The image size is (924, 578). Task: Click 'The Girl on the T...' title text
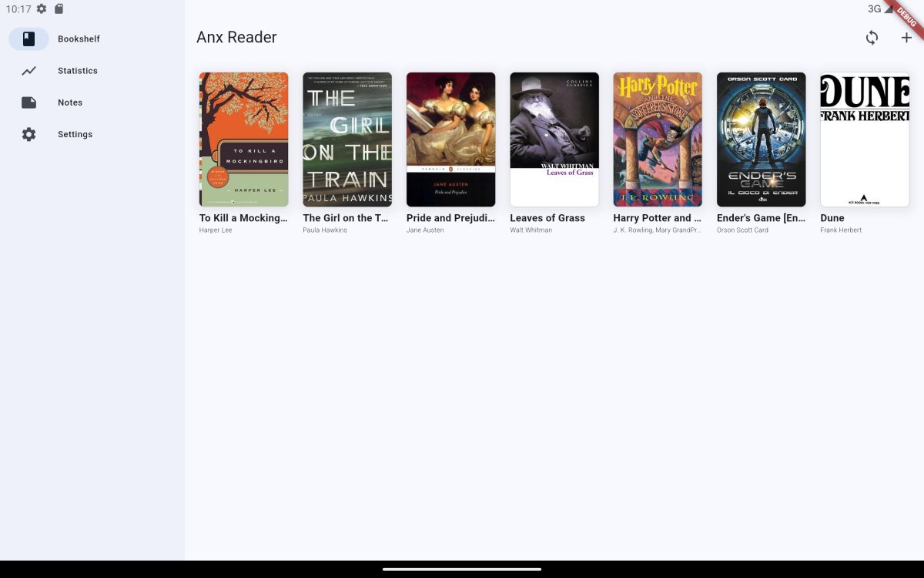pyautogui.click(x=346, y=218)
